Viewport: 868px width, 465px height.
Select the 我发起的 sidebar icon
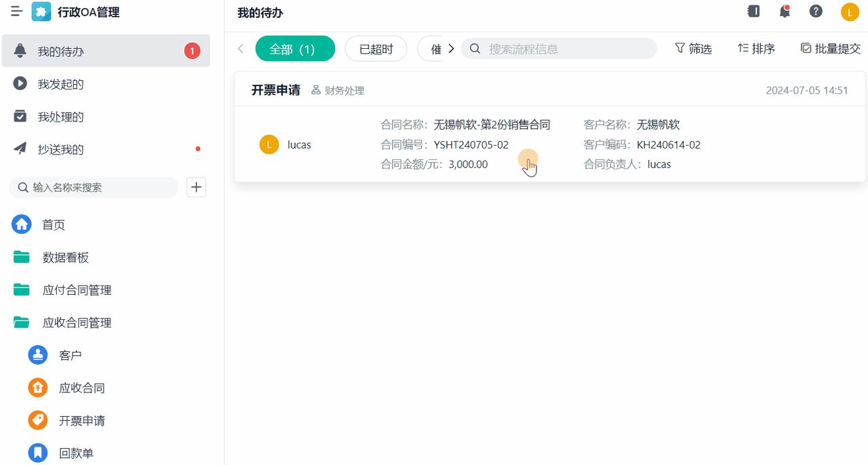[20, 84]
